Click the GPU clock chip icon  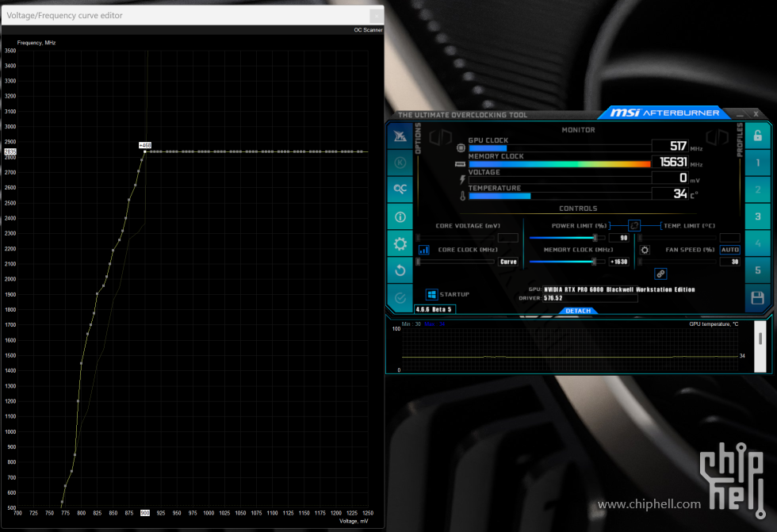(461, 147)
